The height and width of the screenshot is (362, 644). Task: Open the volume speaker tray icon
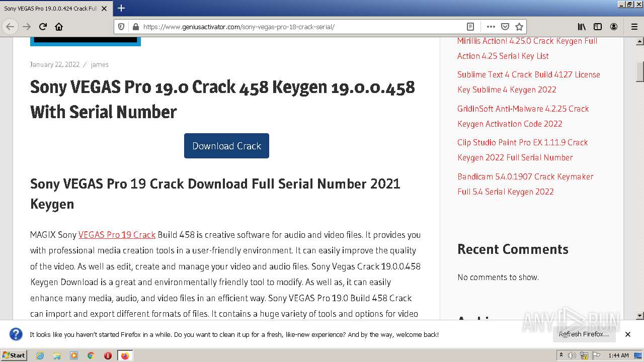pyautogui.click(x=572, y=355)
